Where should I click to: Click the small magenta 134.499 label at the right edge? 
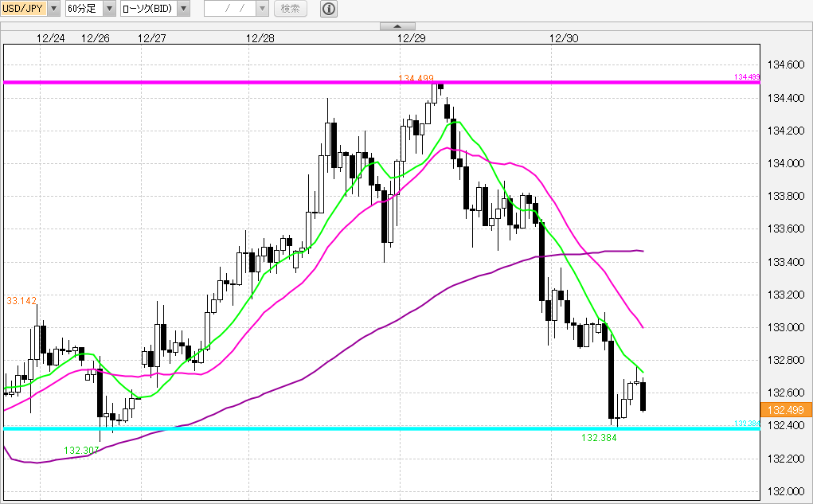click(x=747, y=76)
